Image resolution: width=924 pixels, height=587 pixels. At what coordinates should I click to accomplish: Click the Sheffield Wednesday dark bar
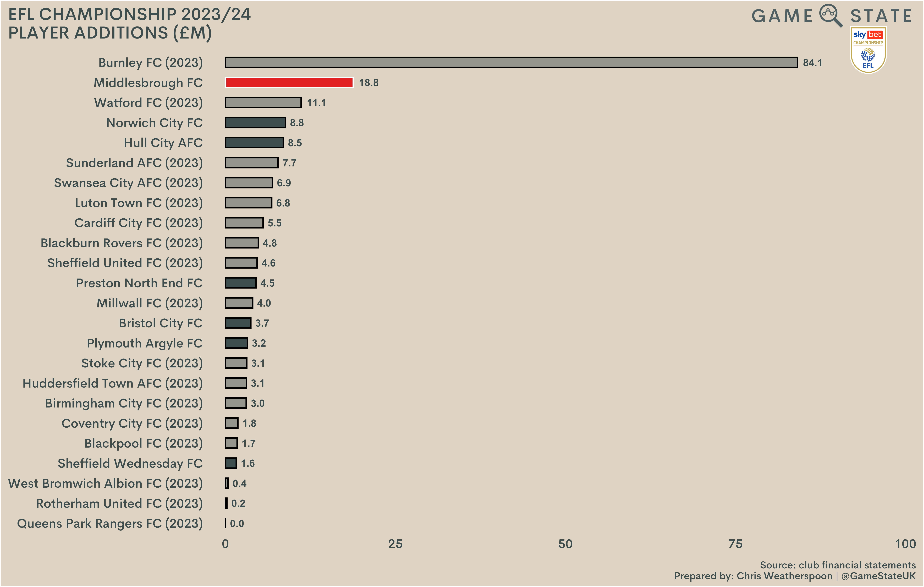pyautogui.click(x=231, y=463)
